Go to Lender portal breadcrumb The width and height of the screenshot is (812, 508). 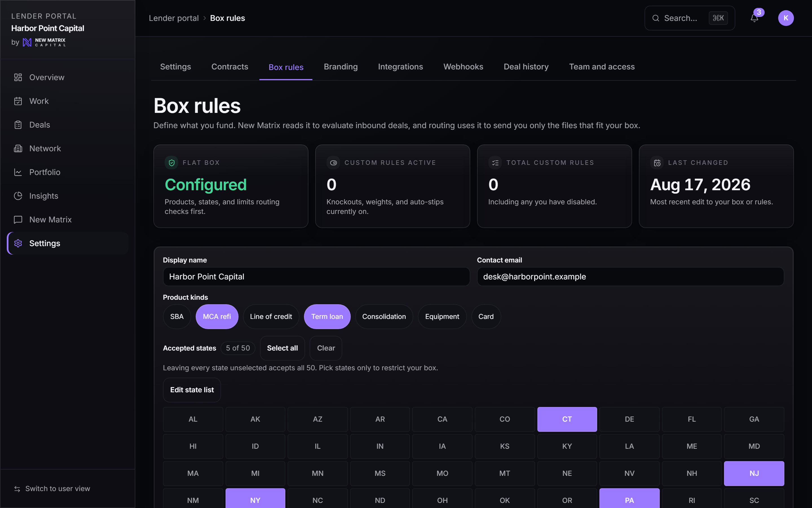[174, 18]
